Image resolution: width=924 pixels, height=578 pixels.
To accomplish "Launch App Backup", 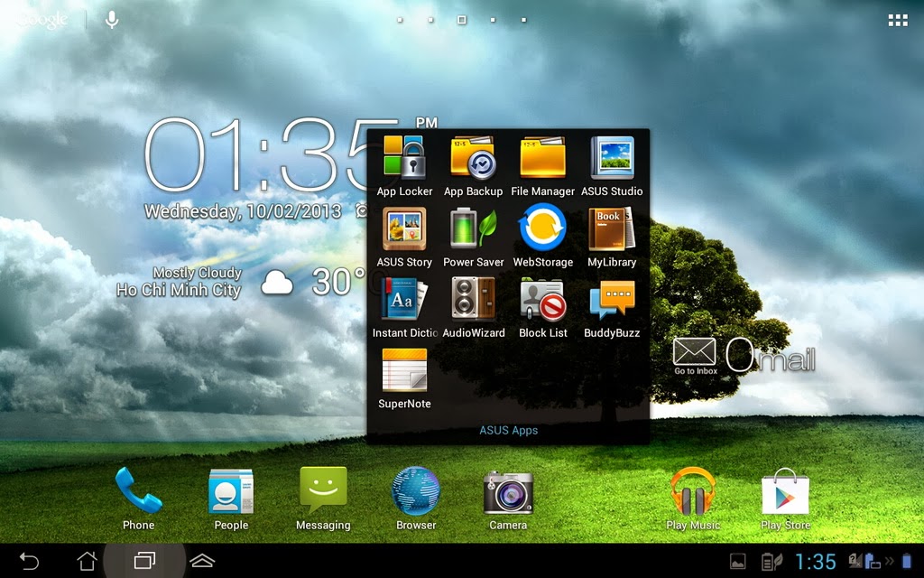I will tap(473, 158).
